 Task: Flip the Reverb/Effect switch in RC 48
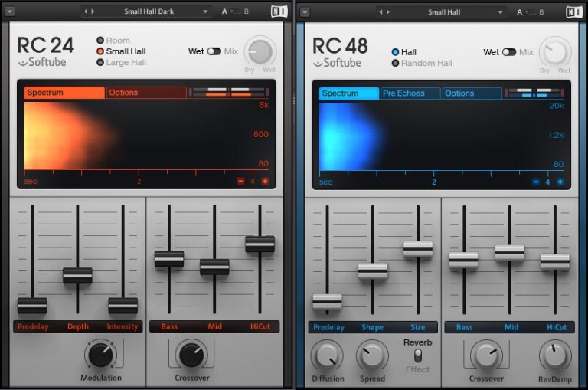coord(418,356)
